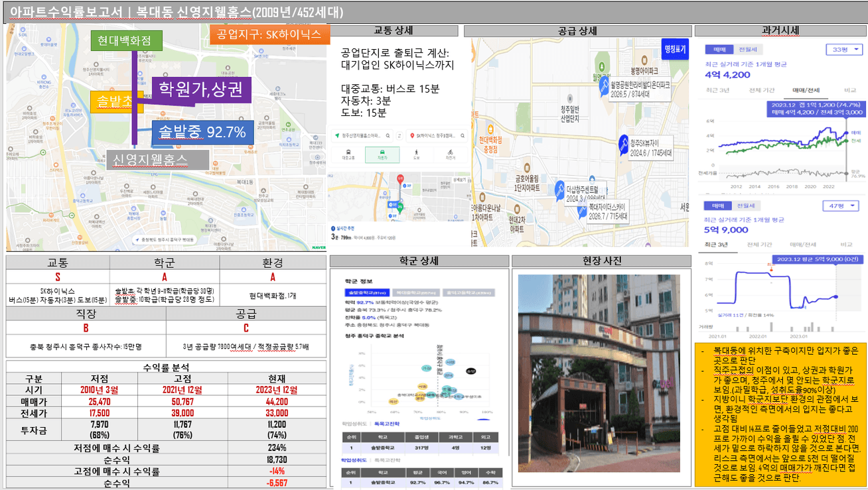Choose the 자동차 driving mode
Screen dimensions: 868x490
click(x=382, y=154)
